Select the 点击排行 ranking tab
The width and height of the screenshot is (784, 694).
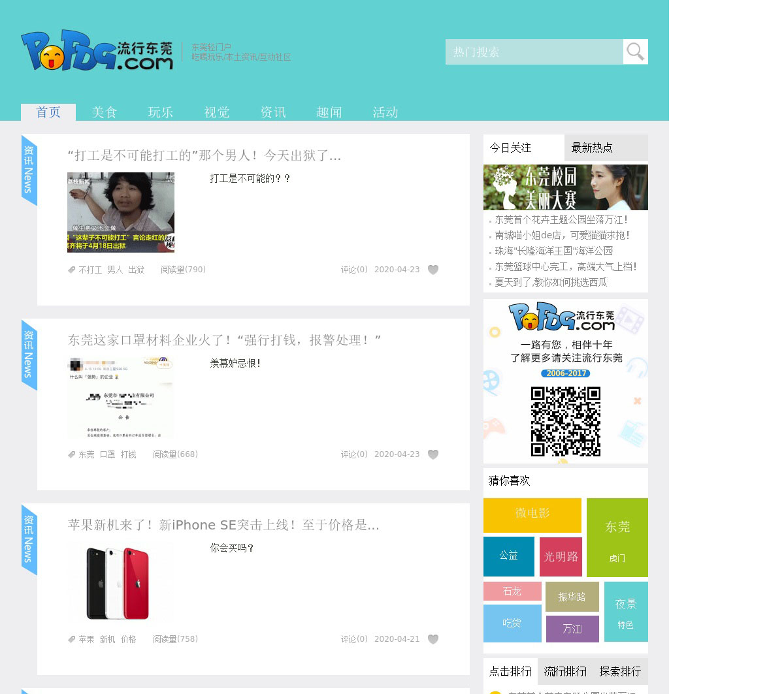[x=510, y=671]
